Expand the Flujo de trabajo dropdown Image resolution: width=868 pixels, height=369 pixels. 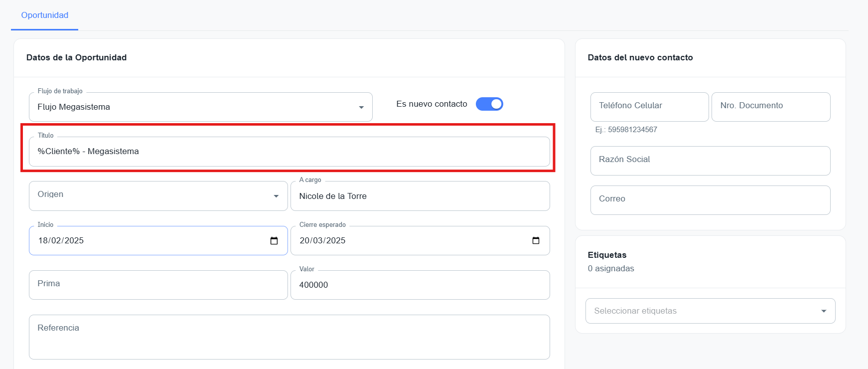361,107
